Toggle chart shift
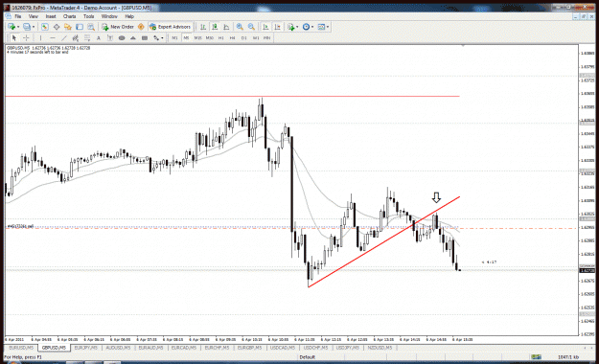 (x=277, y=27)
